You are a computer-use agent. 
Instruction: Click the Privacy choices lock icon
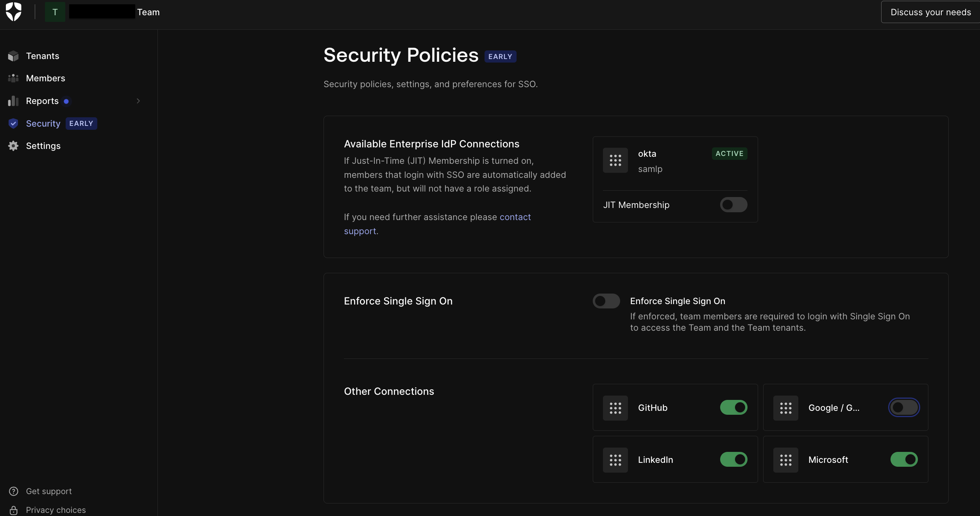click(14, 510)
